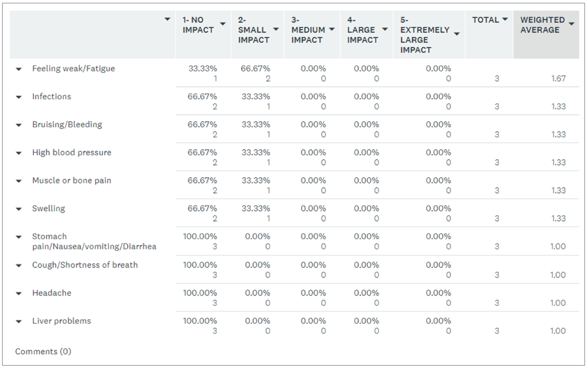The height and width of the screenshot is (369, 588).
Task: Open the Weighted Average column dropdown arrow
Action: tap(571, 24)
